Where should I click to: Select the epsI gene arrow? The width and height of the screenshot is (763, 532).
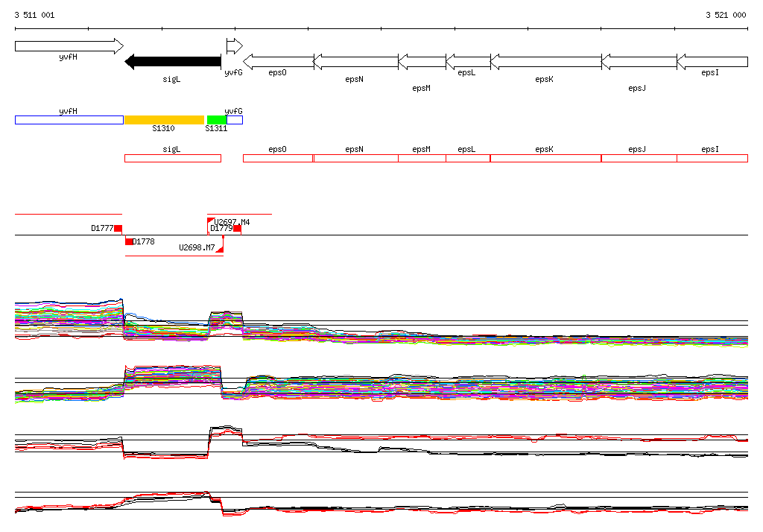712,62
